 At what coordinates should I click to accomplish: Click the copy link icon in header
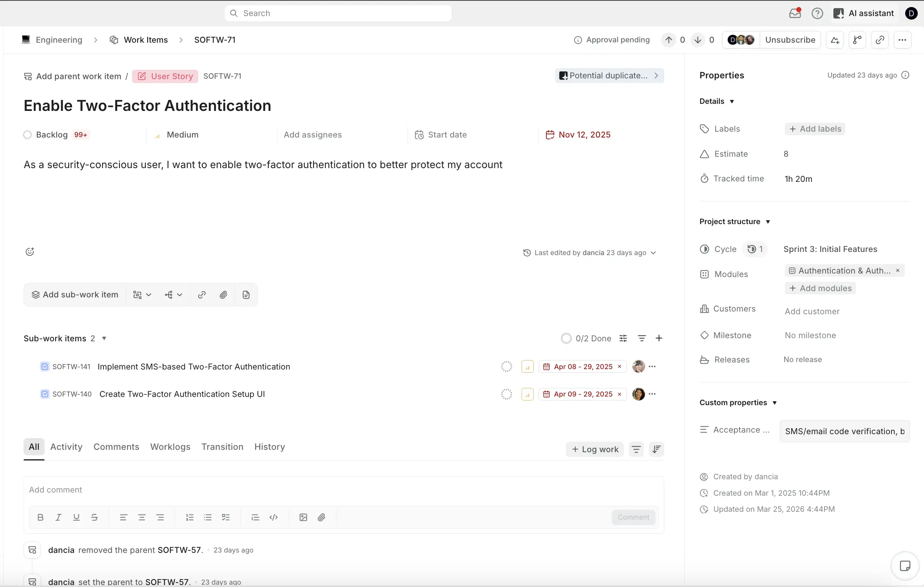880,40
